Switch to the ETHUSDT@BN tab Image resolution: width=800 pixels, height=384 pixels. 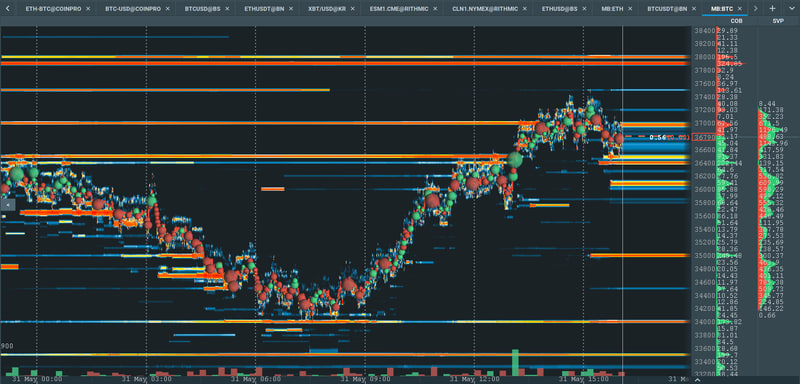coord(264,9)
